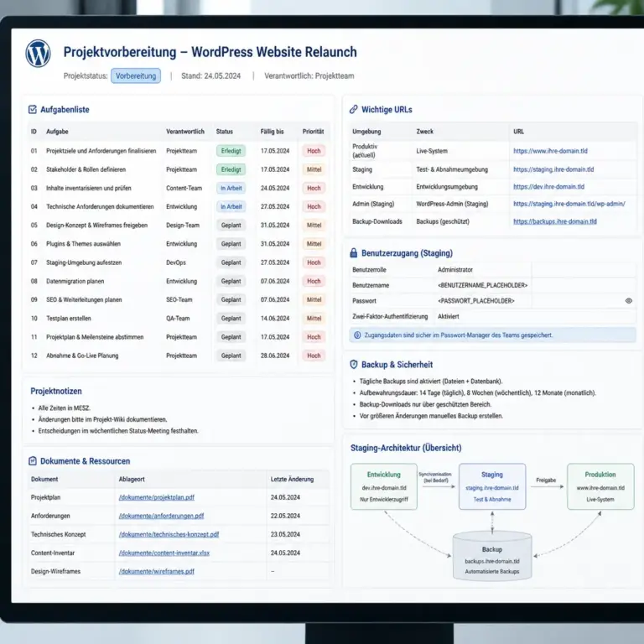The image size is (644, 644).
Task: Click the Vorbereitung project status badge
Action: (x=136, y=76)
